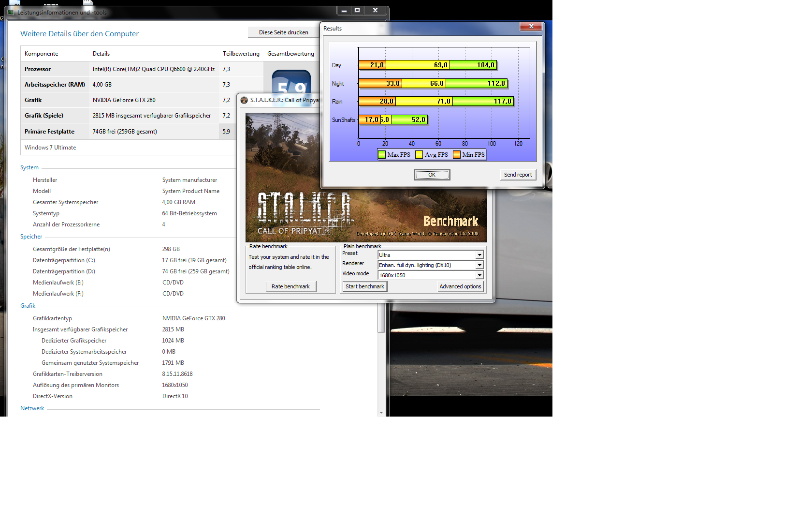Screen dimensions: 812x508
Task: Start the STALKER benchmark
Action: click(365, 286)
